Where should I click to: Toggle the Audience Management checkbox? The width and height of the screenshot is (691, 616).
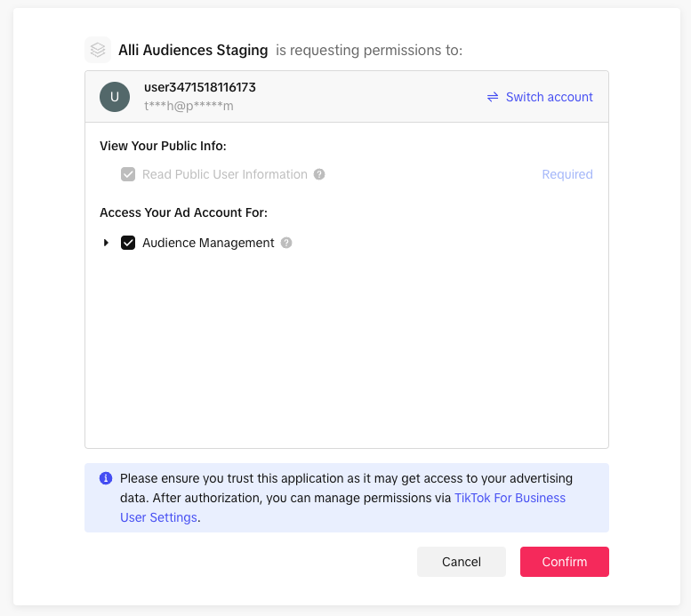pos(128,243)
